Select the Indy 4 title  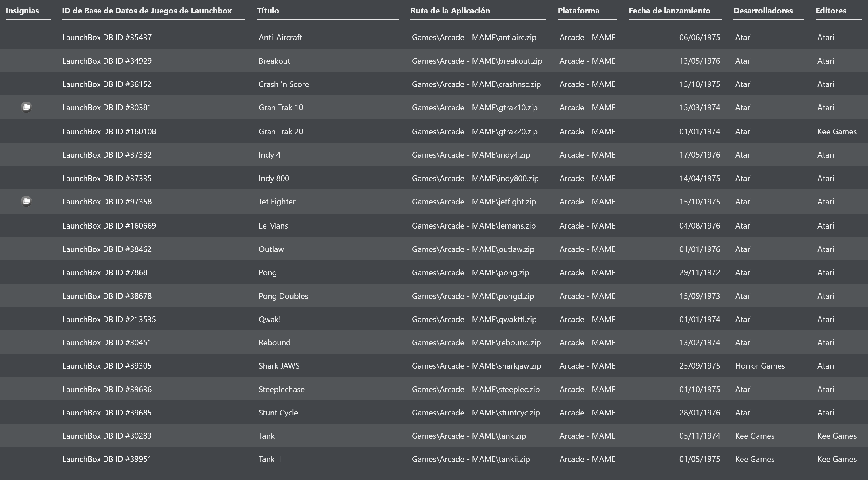[x=270, y=155]
